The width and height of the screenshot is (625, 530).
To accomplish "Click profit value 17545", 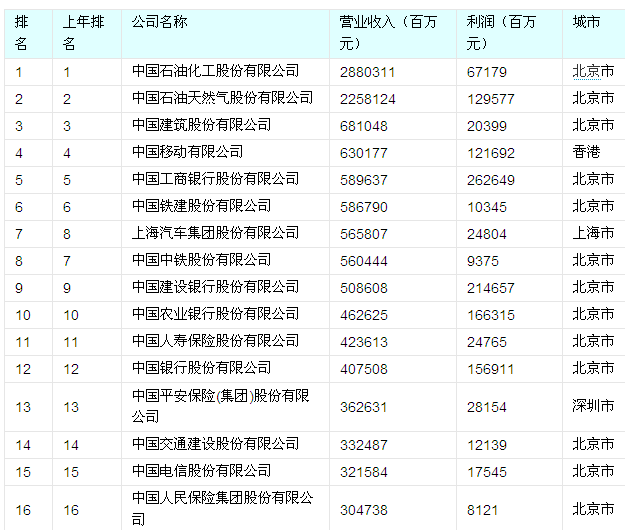I will (487, 472).
